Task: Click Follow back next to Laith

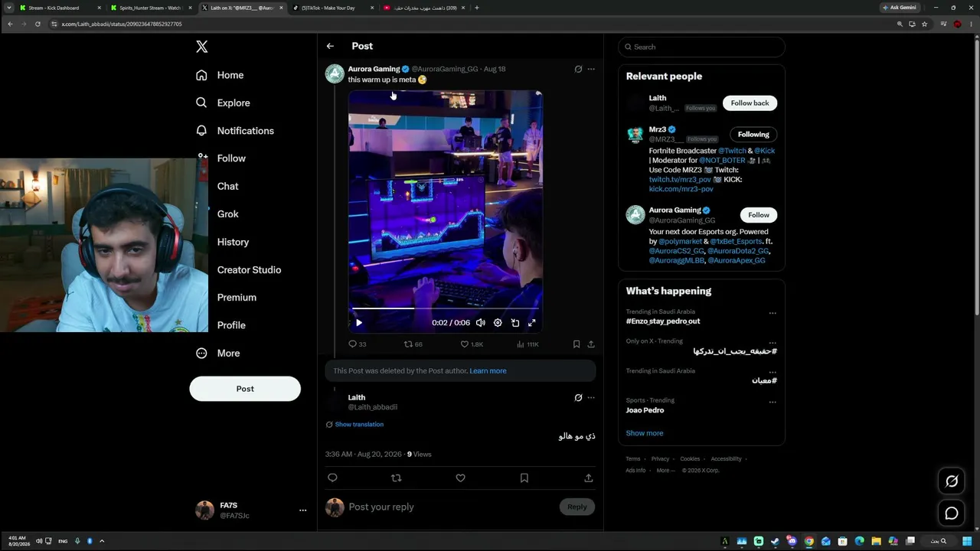Action: point(750,103)
